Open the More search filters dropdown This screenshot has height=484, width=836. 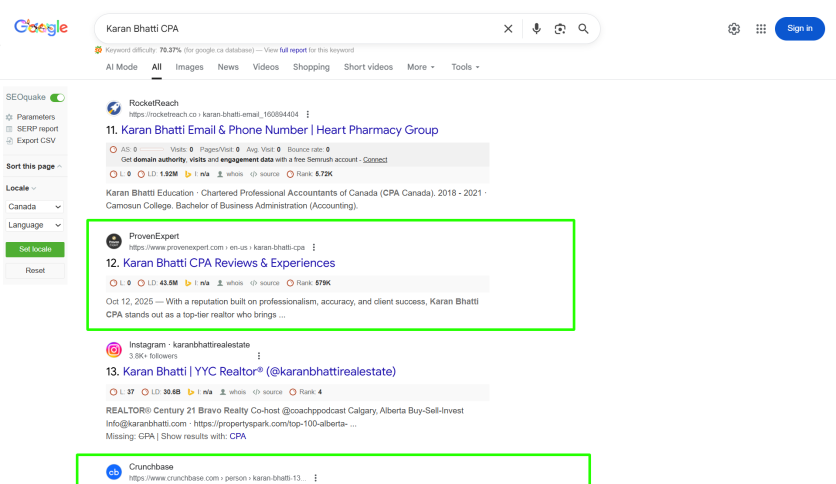click(421, 67)
